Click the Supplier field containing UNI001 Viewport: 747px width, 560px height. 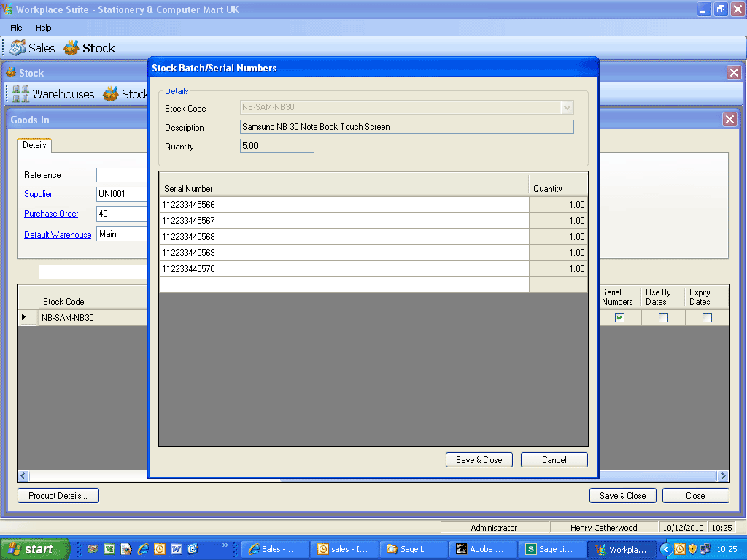122,194
